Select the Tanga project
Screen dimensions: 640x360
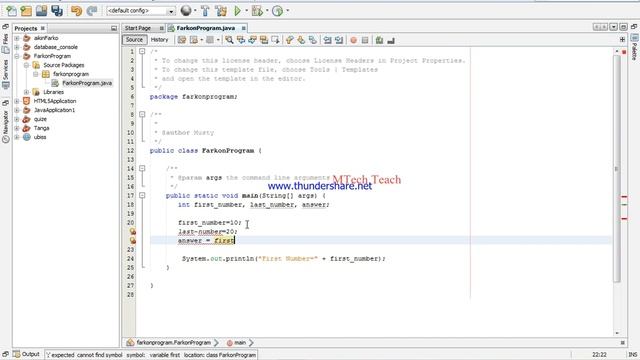42,128
